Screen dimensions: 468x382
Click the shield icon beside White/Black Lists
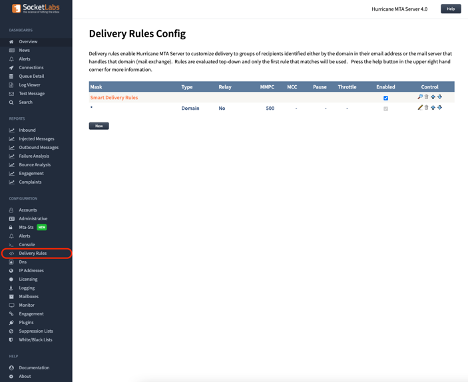(x=11, y=340)
